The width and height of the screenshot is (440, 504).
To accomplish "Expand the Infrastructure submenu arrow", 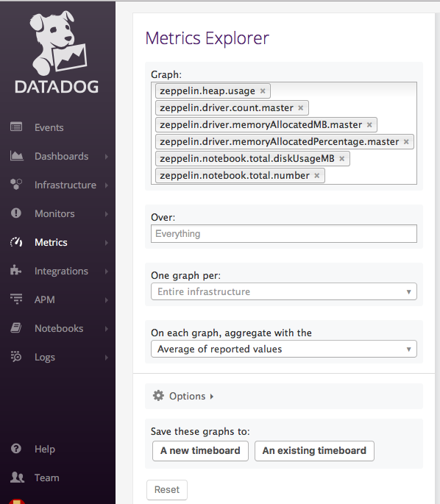I will [x=107, y=185].
